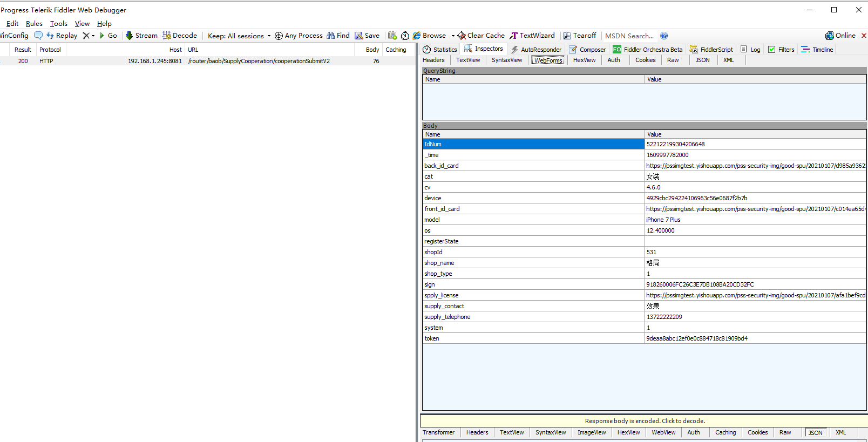Select response Transformer tab

pyautogui.click(x=438, y=432)
